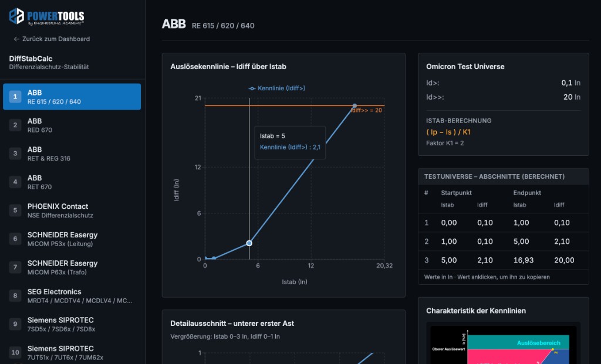Select Siemens SIPROTEC 7SD5x / 7SD6x entry

coord(72,324)
